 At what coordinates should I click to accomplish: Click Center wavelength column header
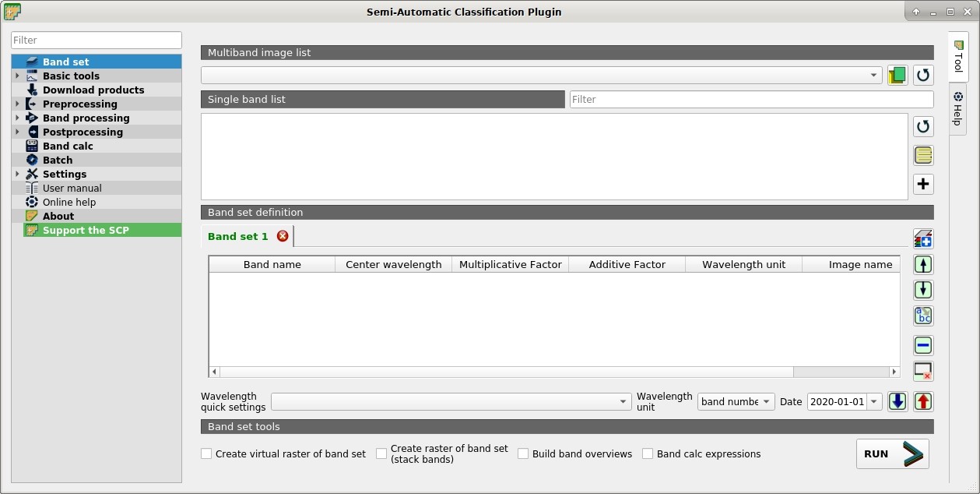394,264
